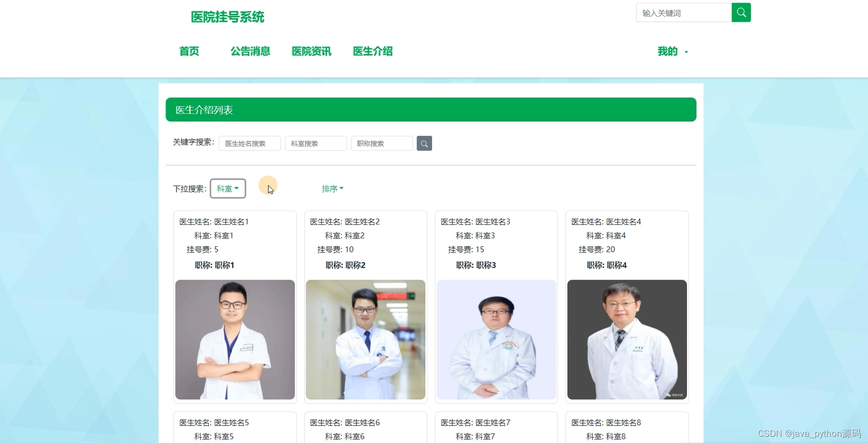The image size is (868, 443).
Task: Click text 医生姓名: 医生姓名7
Action: pos(476,422)
